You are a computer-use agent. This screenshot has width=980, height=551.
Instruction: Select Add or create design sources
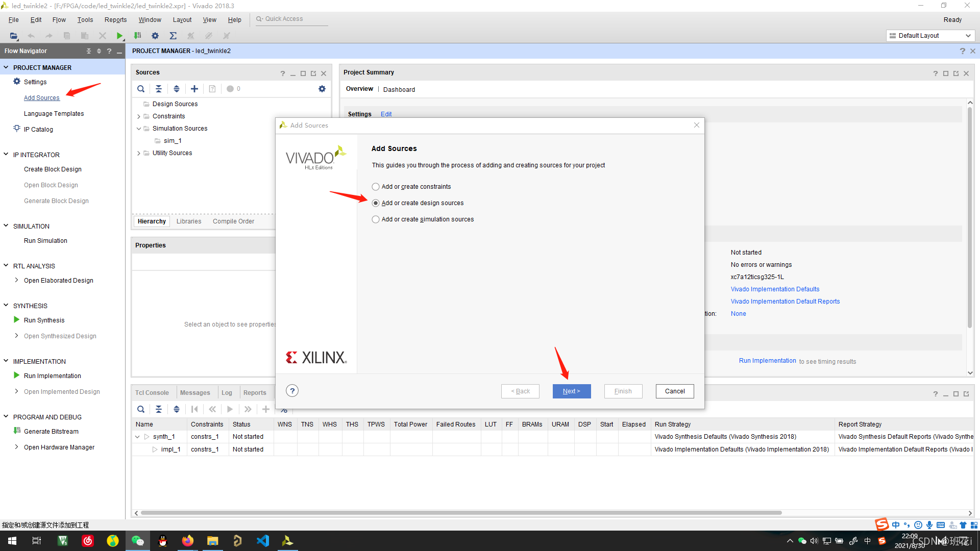click(x=376, y=203)
